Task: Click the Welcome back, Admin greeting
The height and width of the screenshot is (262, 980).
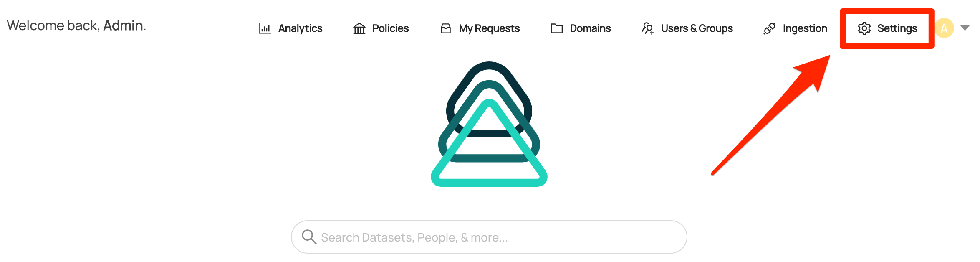Action: click(x=76, y=26)
